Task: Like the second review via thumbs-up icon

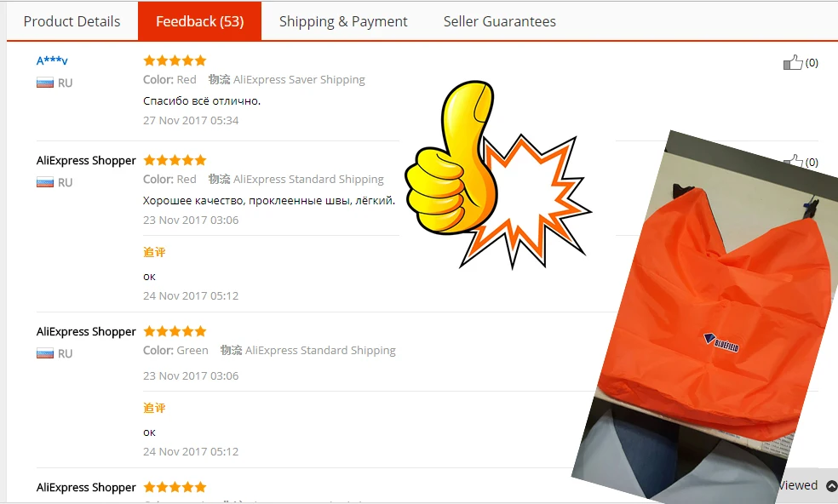Action: click(x=793, y=160)
